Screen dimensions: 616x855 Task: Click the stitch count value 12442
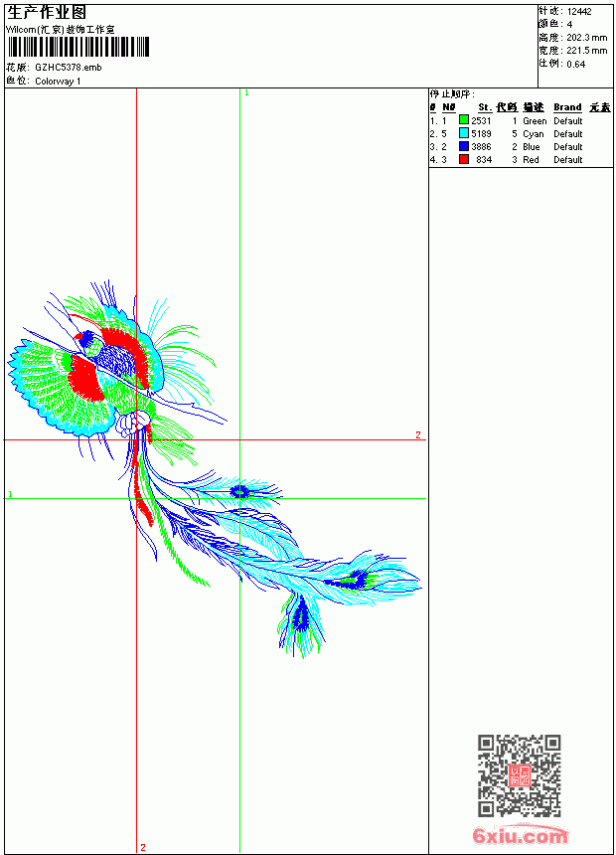pyautogui.click(x=579, y=12)
